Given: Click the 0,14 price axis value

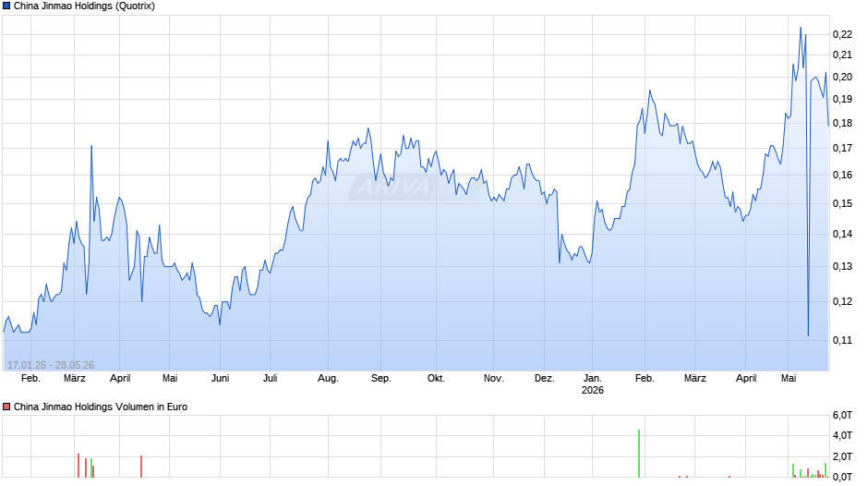Looking at the screenshot, I should (x=842, y=234).
